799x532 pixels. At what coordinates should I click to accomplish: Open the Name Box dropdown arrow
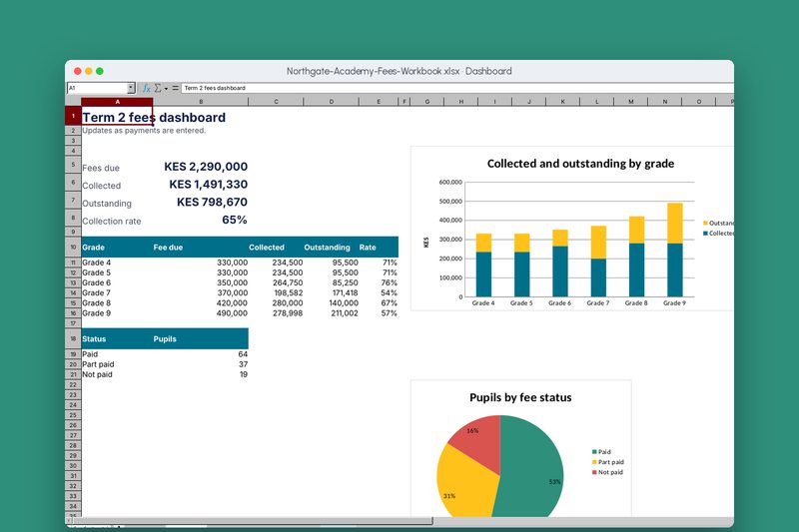pyautogui.click(x=131, y=88)
